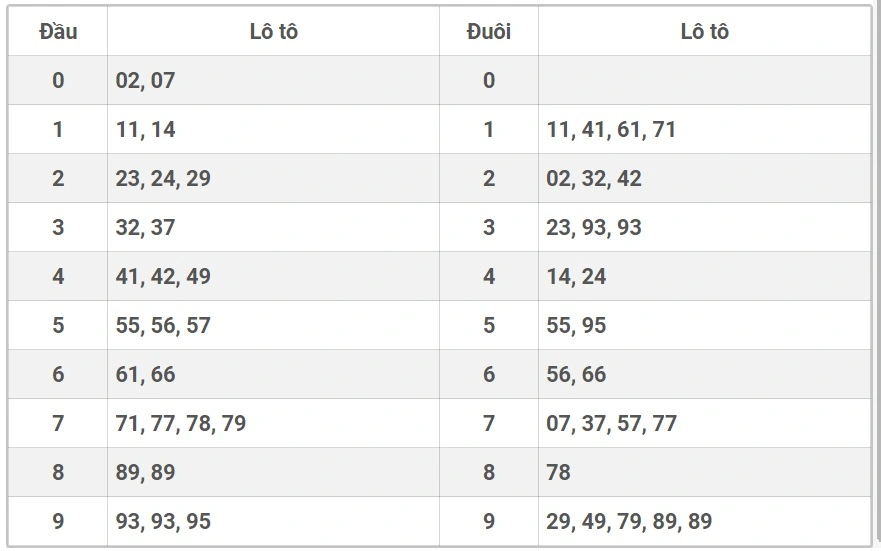
Task: Click the cell containing "56, 66"
Action: pyautogui.click(x=576, y=374)
